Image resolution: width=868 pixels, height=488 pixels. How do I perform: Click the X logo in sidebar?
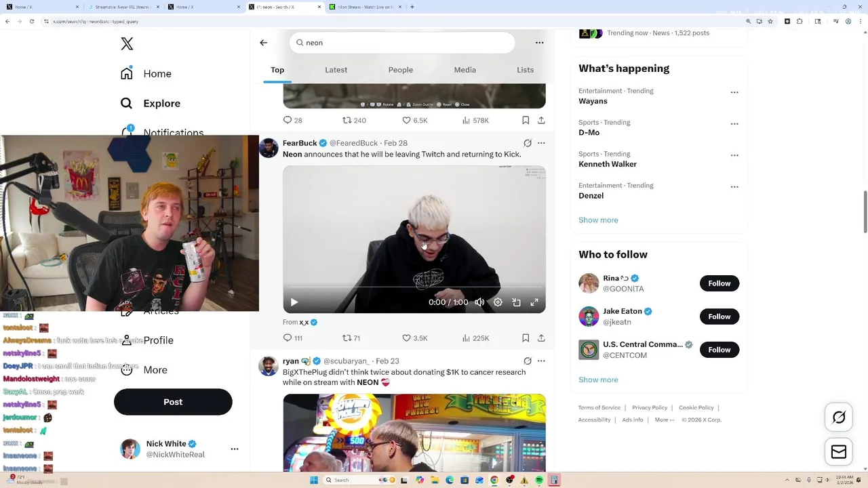(x=127, y=44)
